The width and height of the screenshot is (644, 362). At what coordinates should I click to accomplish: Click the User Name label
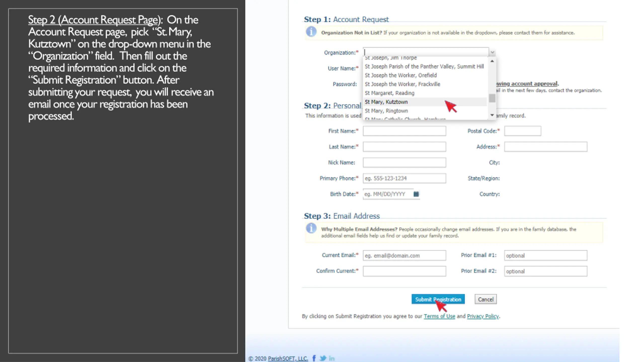click(343, 68)
